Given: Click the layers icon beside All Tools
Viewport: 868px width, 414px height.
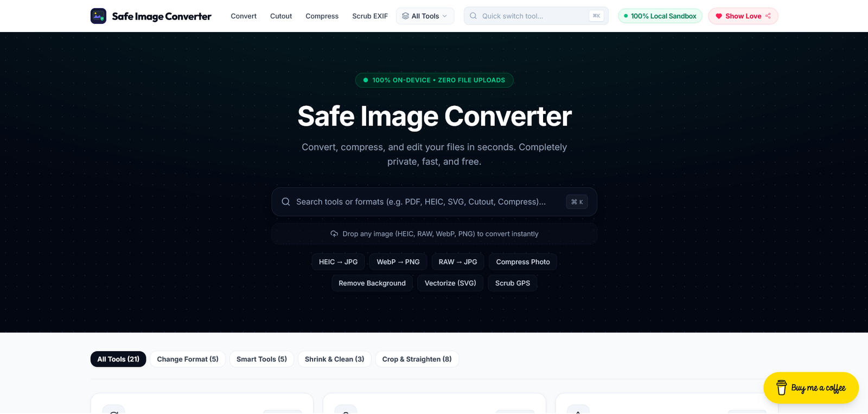Looking at the screenshot, I should point(405,16).
